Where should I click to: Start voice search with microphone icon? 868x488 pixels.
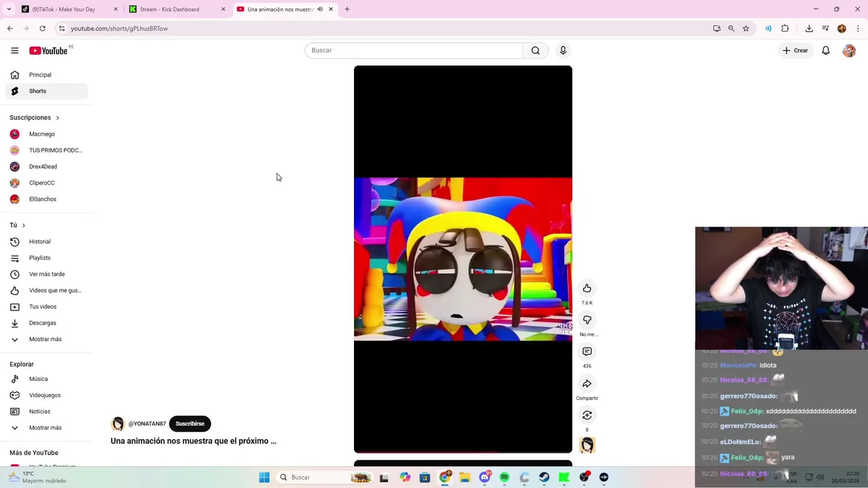point(563,50)
